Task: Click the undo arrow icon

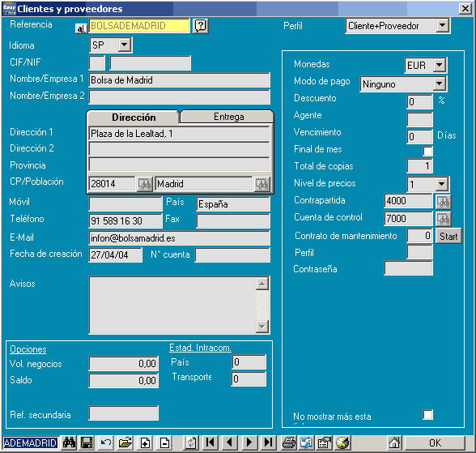Action: tap(105, 442)
